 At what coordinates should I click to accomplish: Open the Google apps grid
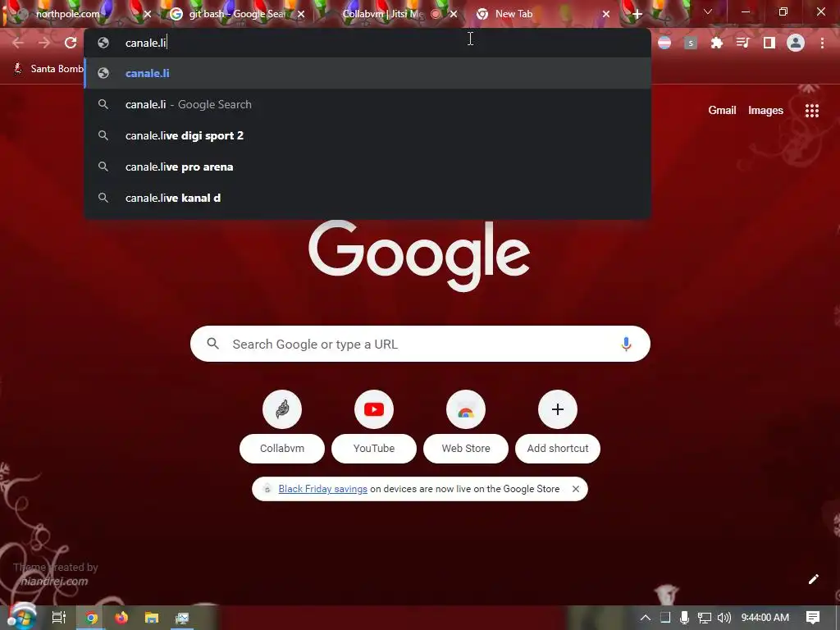811,111
